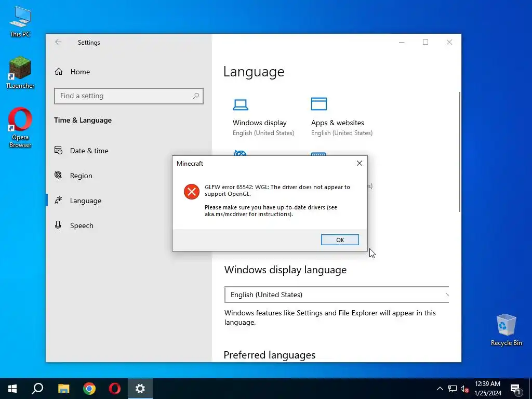
Task: Expand the Windows display language dropdown
Action: pos(337,295)
